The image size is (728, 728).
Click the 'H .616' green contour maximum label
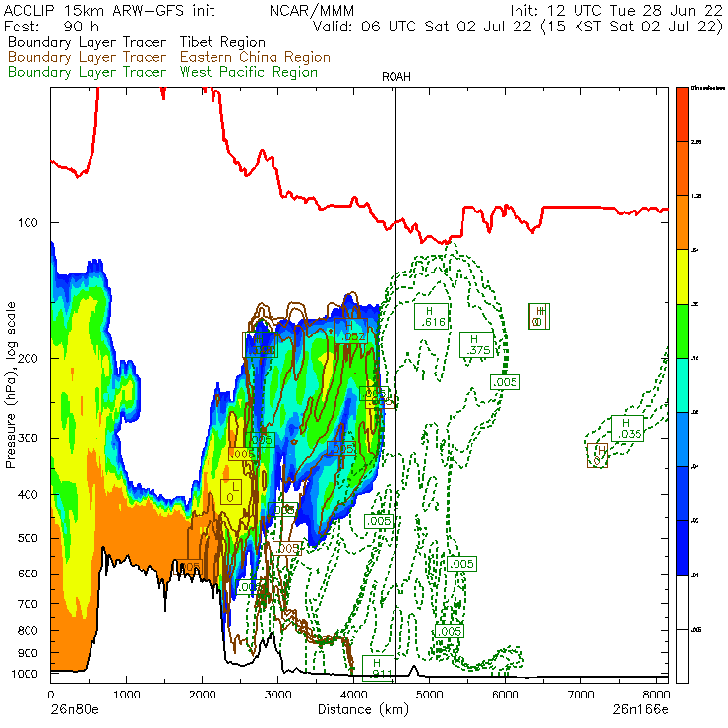(431, 316)
